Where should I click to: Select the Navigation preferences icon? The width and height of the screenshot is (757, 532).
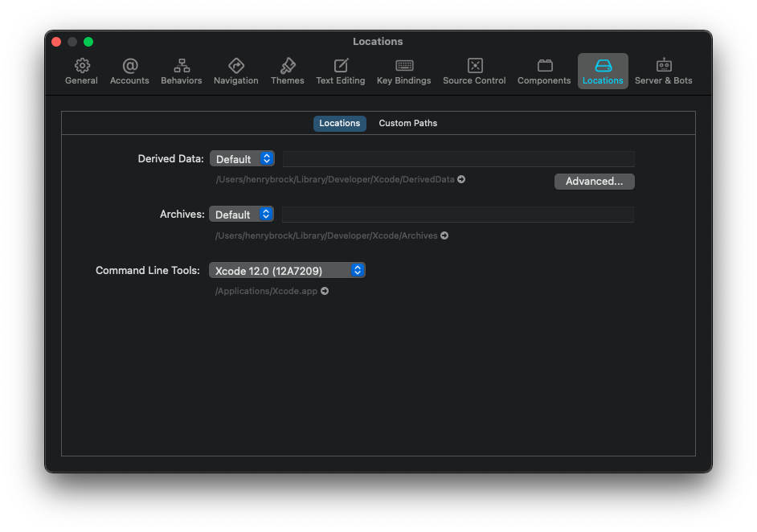[x=235, y=71]
